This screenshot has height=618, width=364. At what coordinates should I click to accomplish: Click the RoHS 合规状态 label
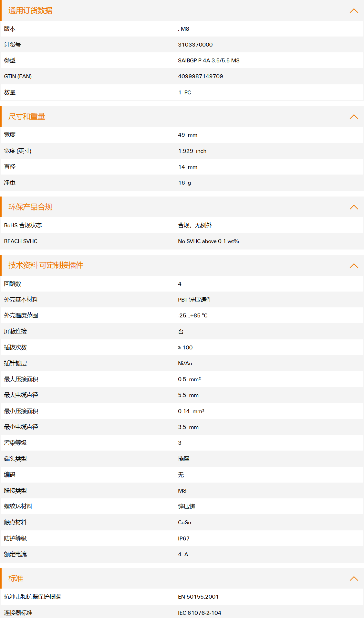coord(23,225)
